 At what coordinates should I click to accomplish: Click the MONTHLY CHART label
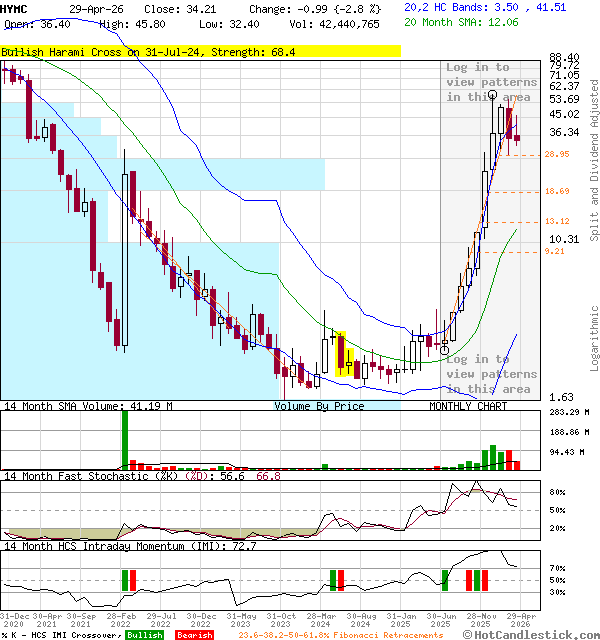tap(468, 406)
